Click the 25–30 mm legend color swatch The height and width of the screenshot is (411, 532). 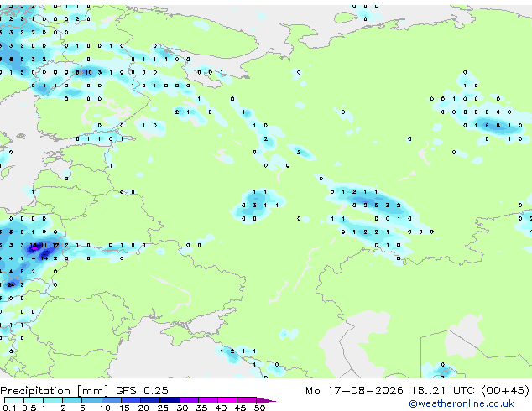coord(169,400)
